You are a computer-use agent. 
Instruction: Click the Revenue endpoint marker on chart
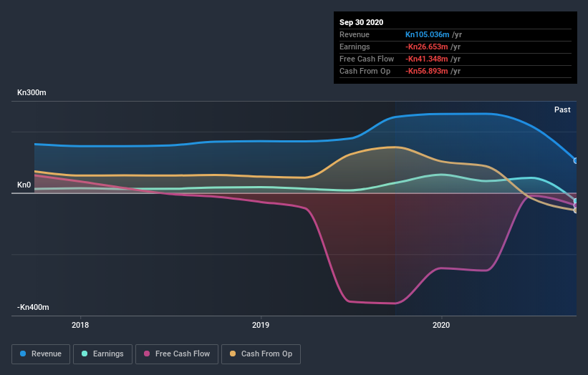[x=576, y=161]
